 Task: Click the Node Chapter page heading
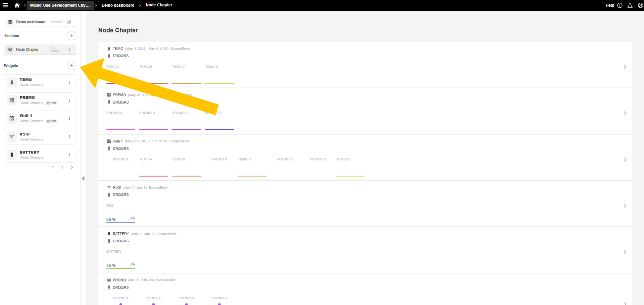118,30
